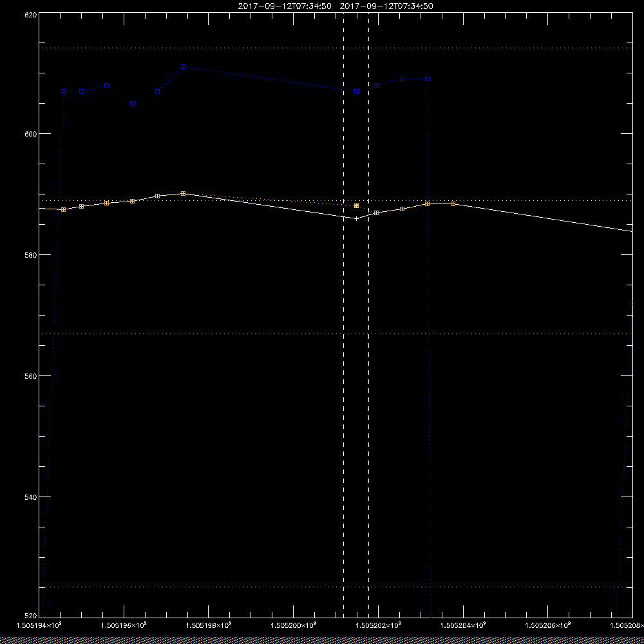Click blue square between the dashed vertical lines

357,91
